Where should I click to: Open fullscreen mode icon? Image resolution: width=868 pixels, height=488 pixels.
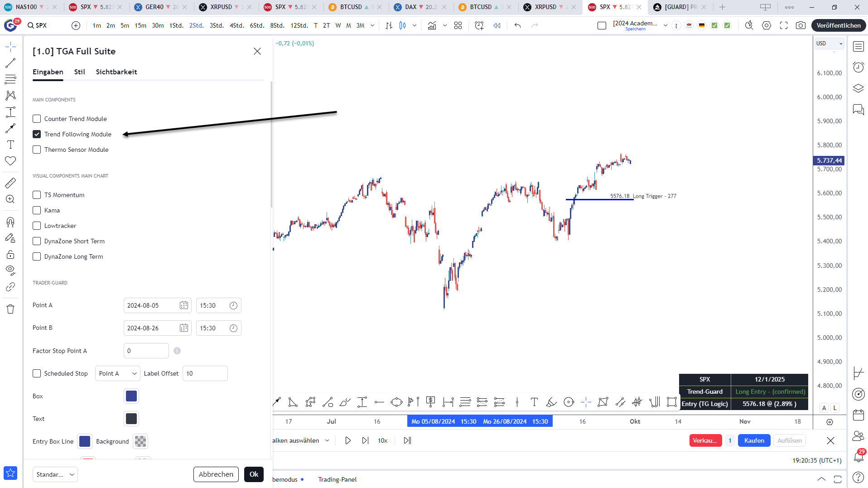(x=783, y=25)
